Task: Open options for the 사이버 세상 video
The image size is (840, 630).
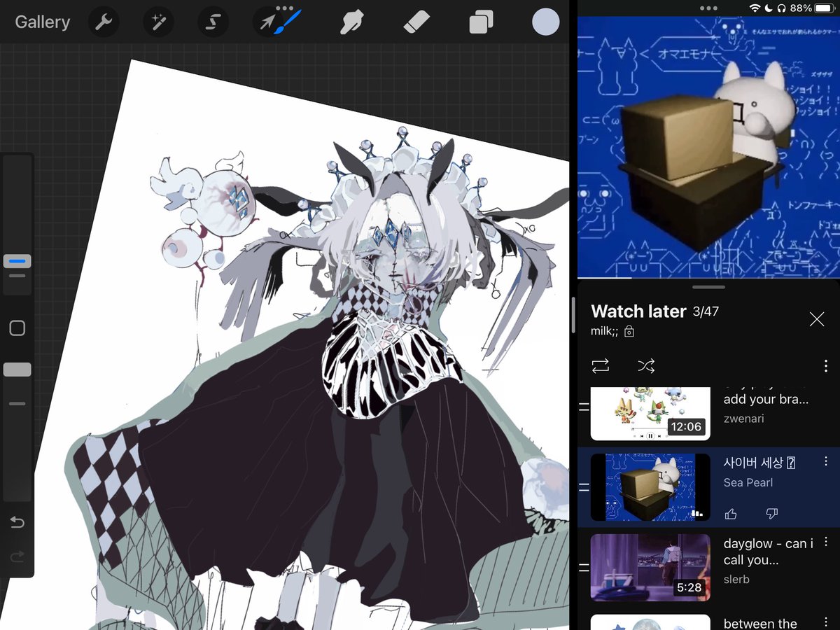Action: click(826, 461)
